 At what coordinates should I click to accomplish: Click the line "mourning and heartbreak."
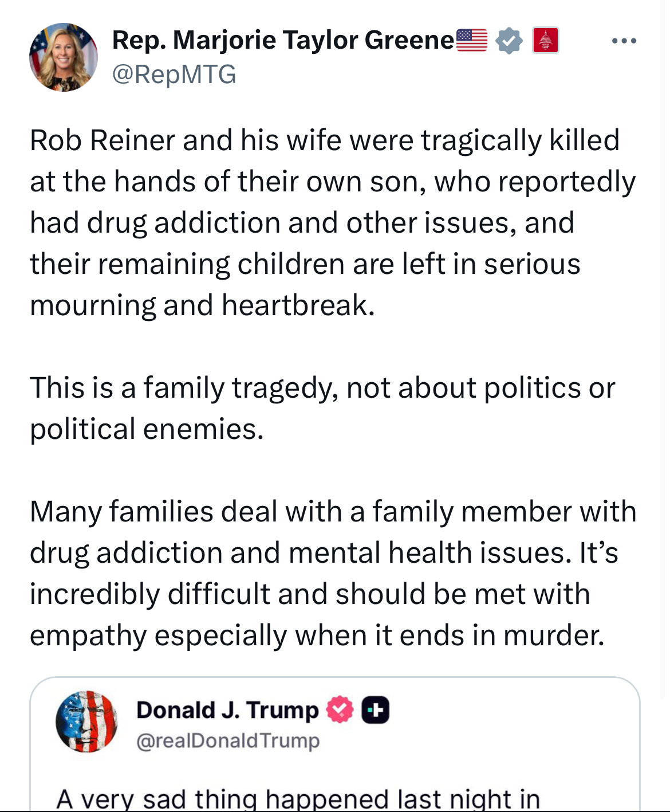tap(202, 305)
